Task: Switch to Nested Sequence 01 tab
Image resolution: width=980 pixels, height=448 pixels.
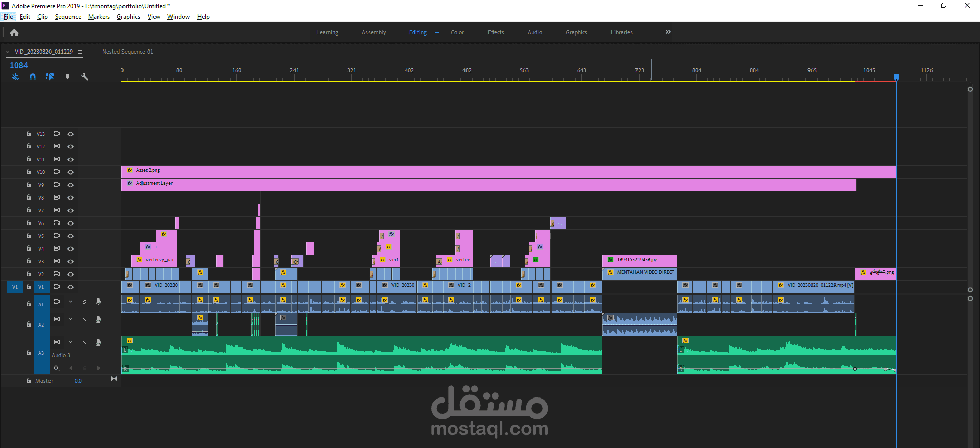Action: point(128,52)
